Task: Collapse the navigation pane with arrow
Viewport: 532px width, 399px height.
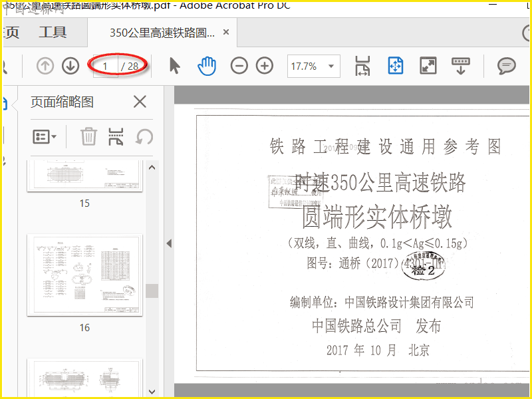Action: pyautogui.click(x=169, y=243)
